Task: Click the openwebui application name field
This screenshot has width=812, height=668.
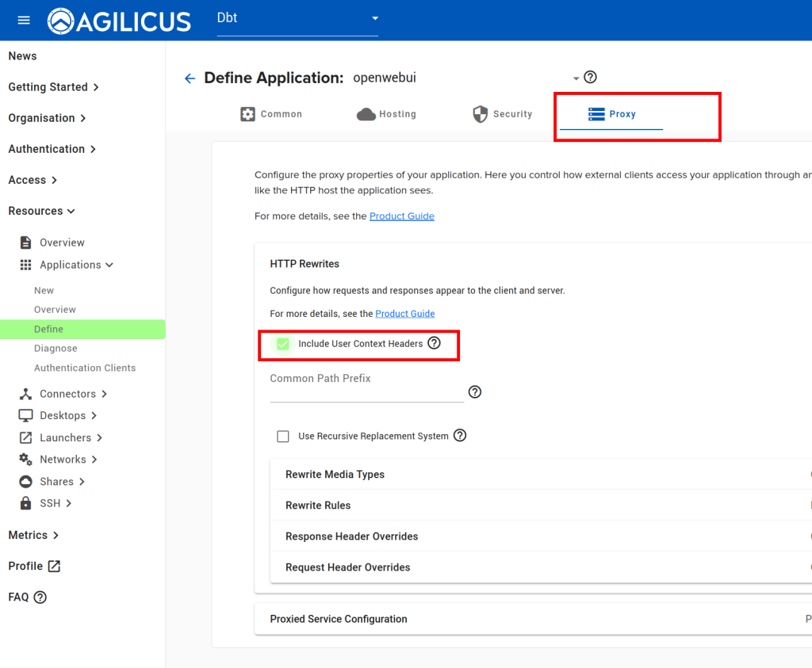Action: point(466,78)
